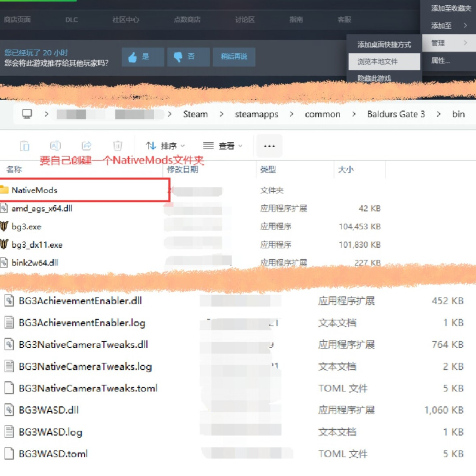Image resolution: width=476 pixels, height=476 pixels.
Task: Click the BG3NativeCameraTweaks.log document icon
Action: point(9,366)
